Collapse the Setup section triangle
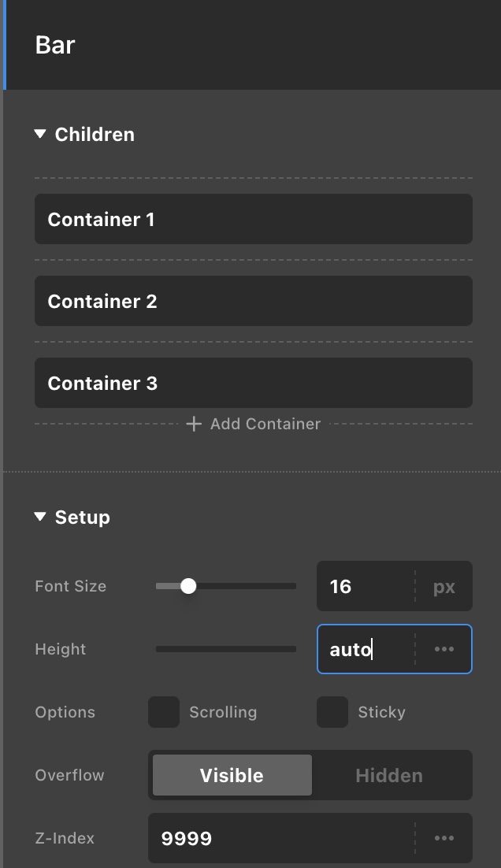Viewport: 501px width, 868px height. pos(40,517)
